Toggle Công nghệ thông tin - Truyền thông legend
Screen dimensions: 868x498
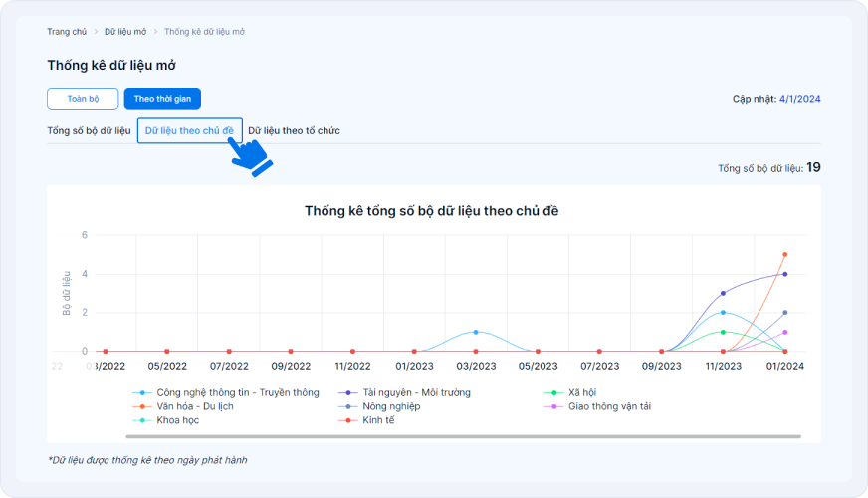coord(226,392)
